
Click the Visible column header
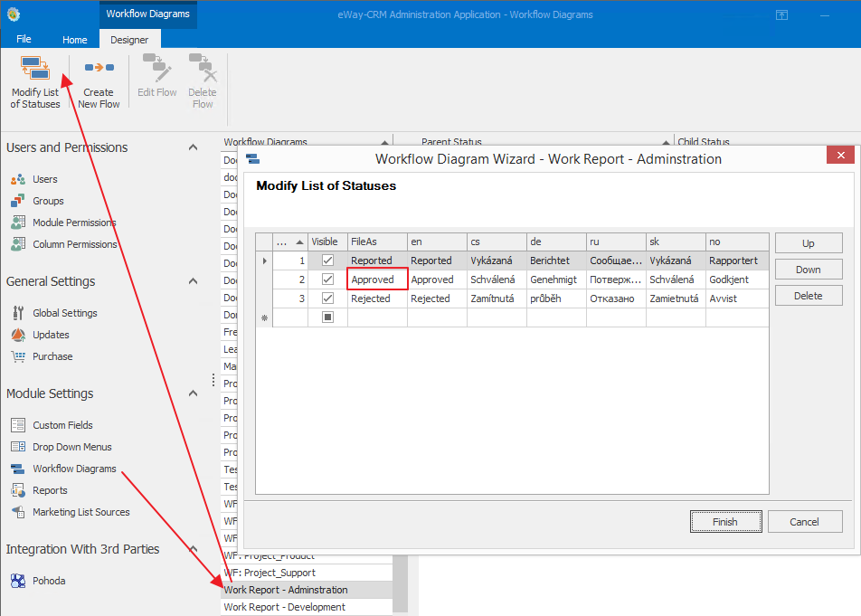click(327, 242)
